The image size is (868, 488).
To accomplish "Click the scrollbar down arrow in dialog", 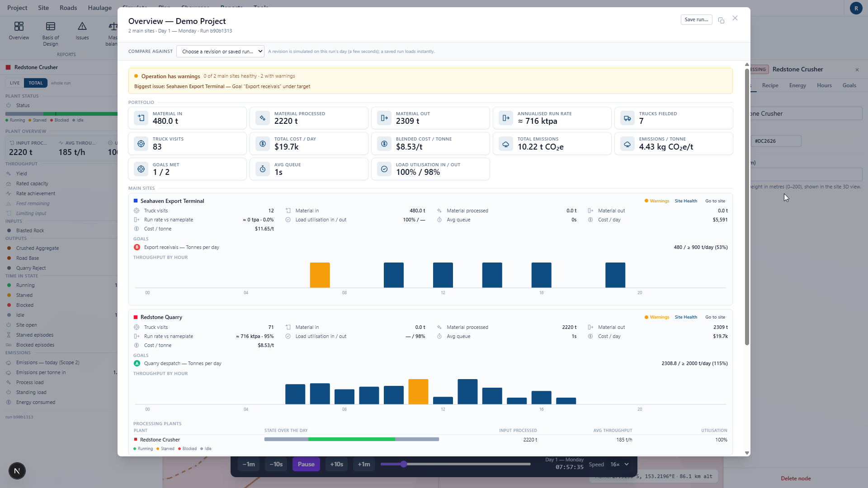I will coord(747,453).
